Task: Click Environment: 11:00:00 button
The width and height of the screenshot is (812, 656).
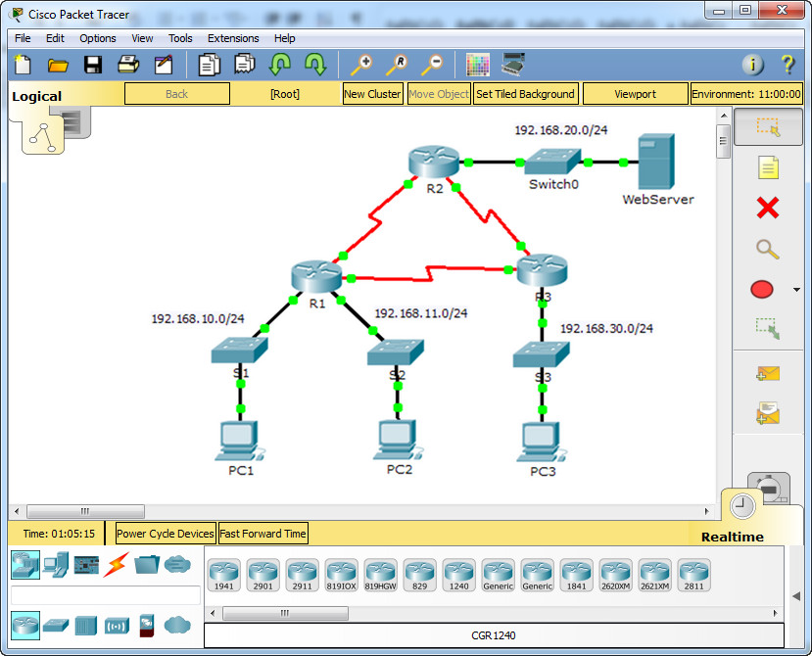Action: point(746,94)
